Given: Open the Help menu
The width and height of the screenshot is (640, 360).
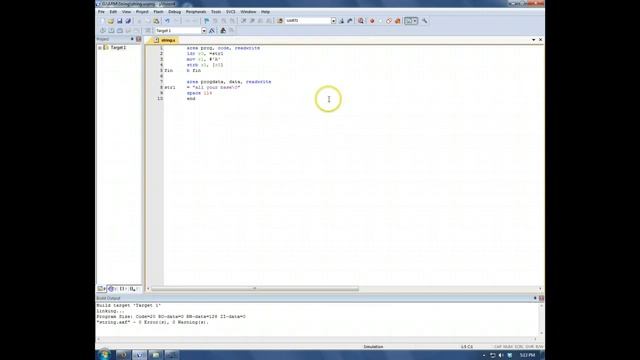Looking at the screenshot, I should [x=265, y=12].
